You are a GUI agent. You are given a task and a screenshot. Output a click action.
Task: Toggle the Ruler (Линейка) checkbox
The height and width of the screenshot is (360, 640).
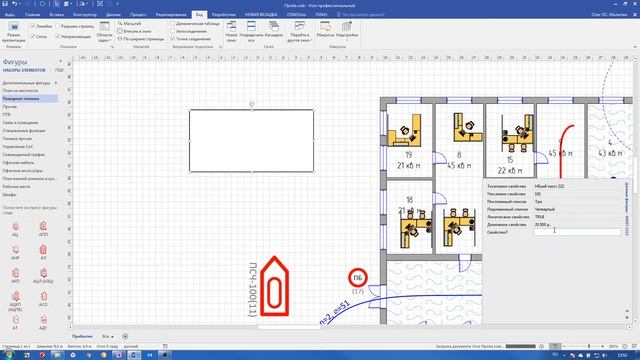[x=33, y=26]
